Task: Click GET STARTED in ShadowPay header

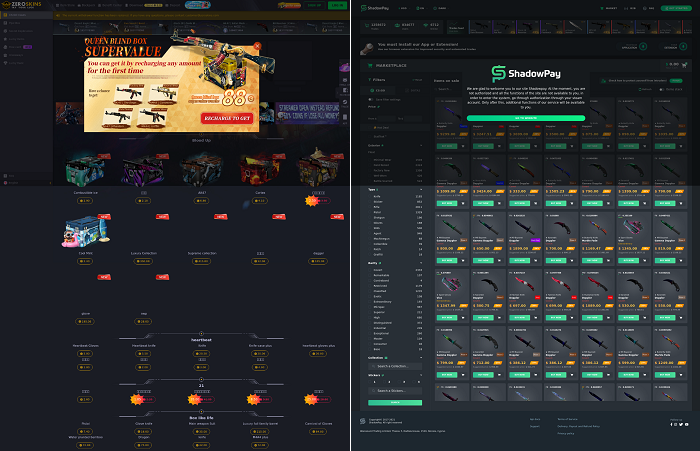Action: point(676,8)
